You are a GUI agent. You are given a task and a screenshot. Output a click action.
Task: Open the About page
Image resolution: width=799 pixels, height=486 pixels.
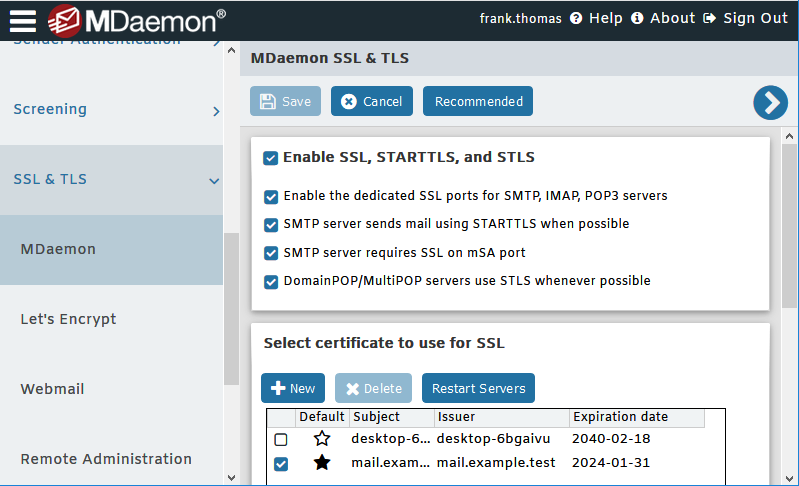tap(663, 18)
